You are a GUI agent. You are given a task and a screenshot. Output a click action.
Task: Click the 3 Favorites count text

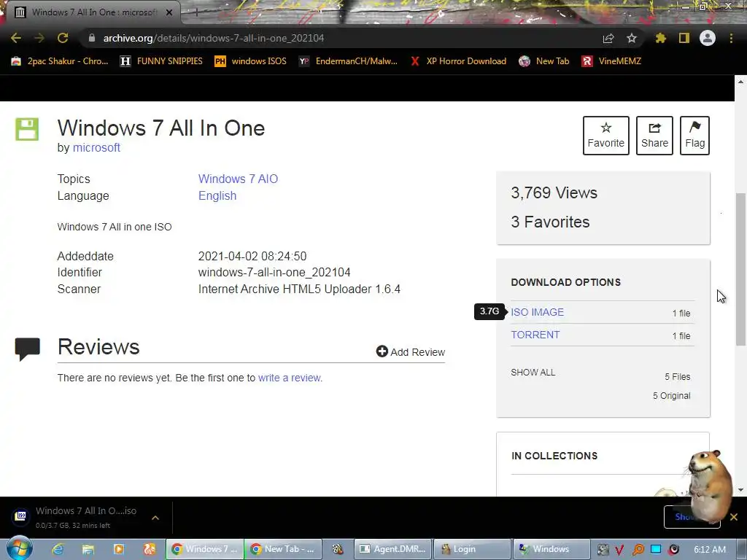(x=550, y=222)
